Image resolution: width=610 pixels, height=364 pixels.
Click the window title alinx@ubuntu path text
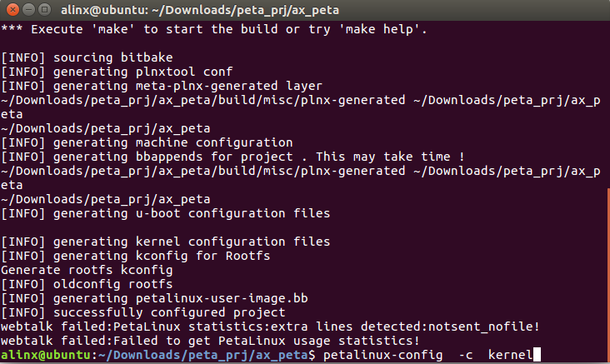199,10
